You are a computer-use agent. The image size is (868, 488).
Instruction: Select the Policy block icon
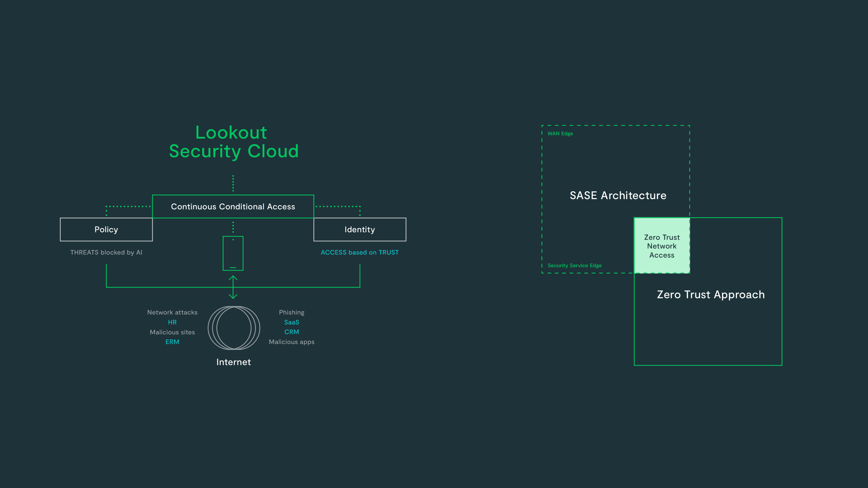(105, 230)
